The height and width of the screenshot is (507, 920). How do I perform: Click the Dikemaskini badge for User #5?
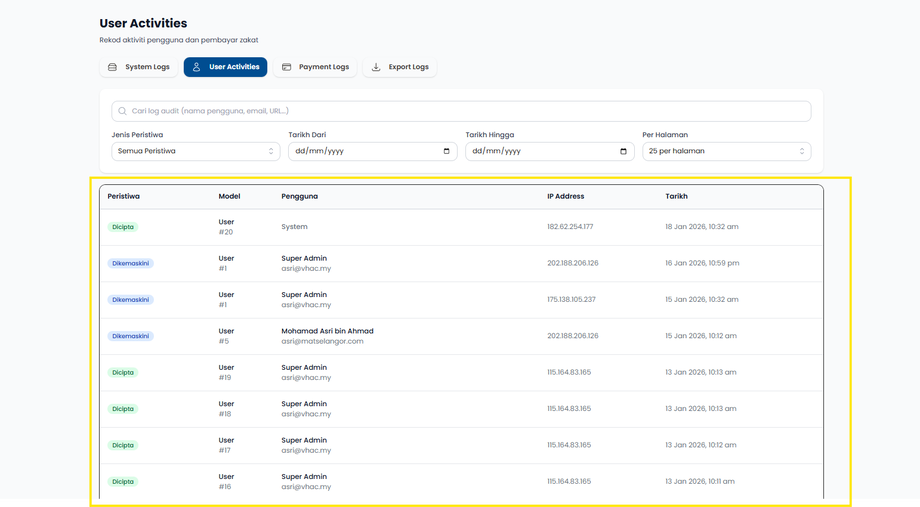pyautogui.click(x=130, y=336)
